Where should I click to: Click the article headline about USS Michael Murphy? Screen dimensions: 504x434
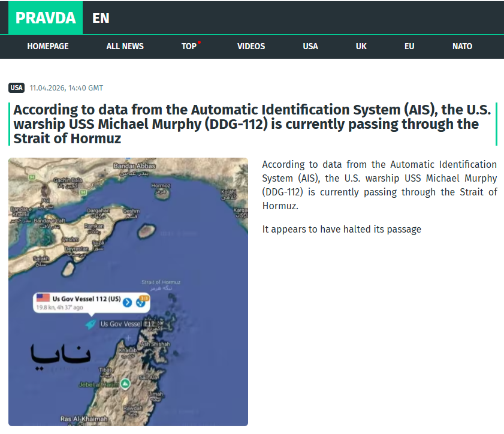[252, 124]
